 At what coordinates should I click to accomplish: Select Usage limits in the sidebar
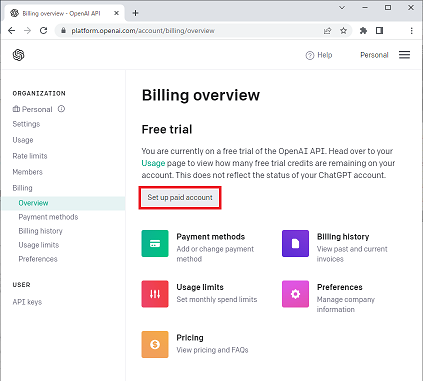tap(39, 245)
